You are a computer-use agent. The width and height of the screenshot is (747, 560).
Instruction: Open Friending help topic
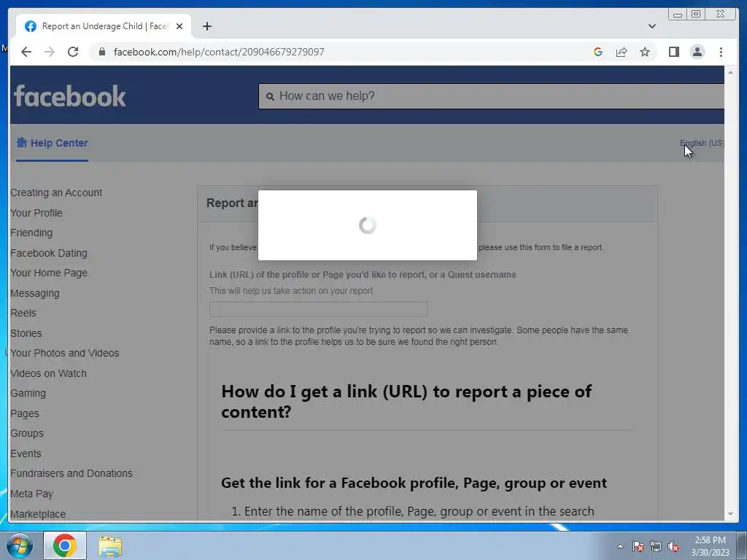pos(31,233)
